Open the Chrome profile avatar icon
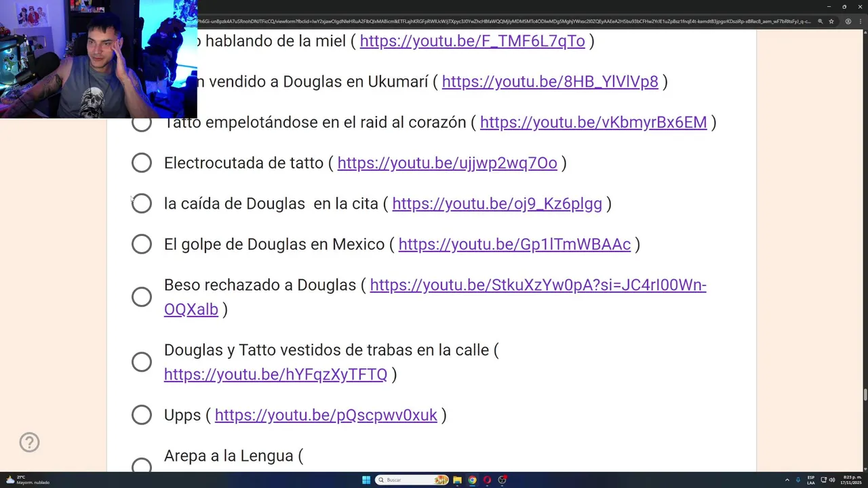868x488 pixels. tap(848, 21)
